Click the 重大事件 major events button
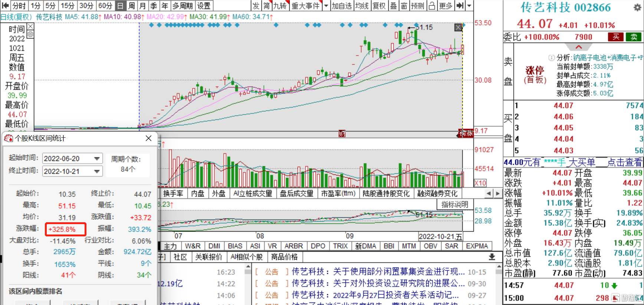 [x=305, y=6]
